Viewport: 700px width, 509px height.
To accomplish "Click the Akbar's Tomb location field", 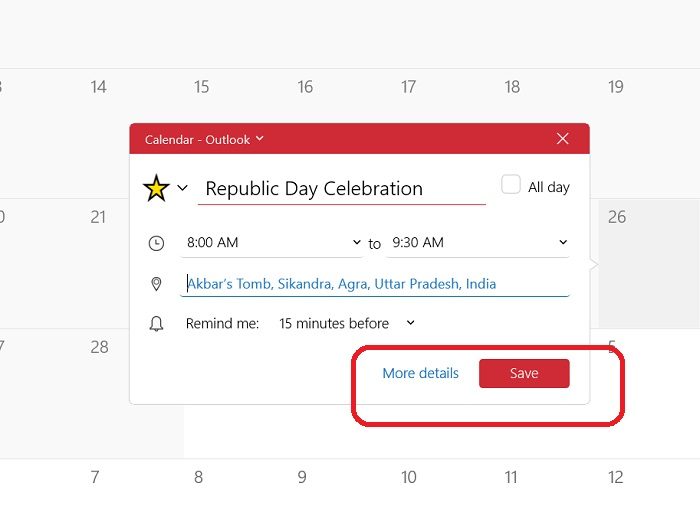I will [x=375, y=284].
